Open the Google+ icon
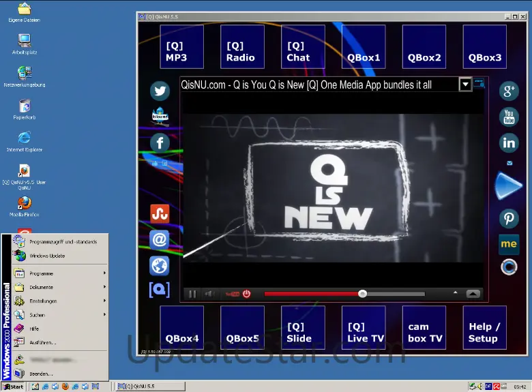 [x=509, y=91]
